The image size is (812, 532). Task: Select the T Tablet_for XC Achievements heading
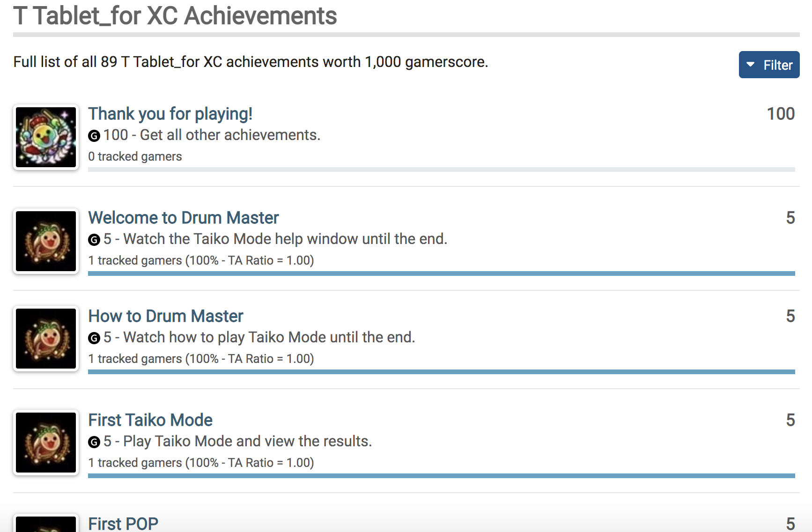pyautogui.click(x=175, y=15)
